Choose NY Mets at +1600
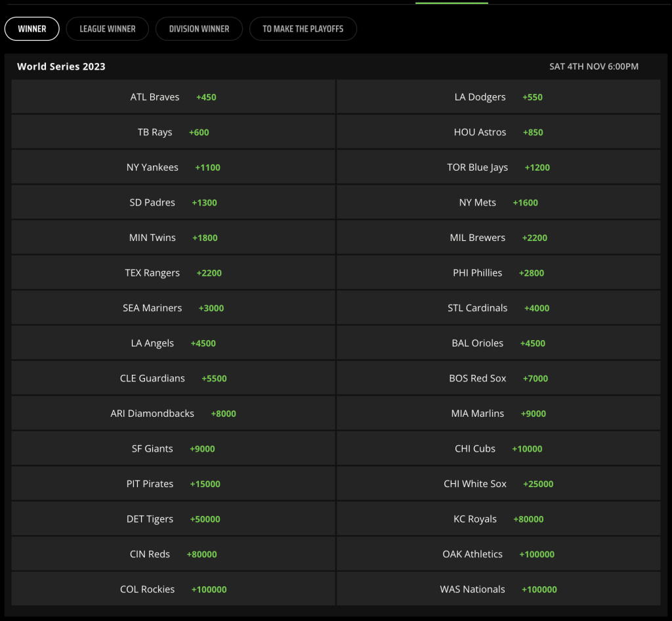The image size is (672, 621). click(x=499, y=202)
